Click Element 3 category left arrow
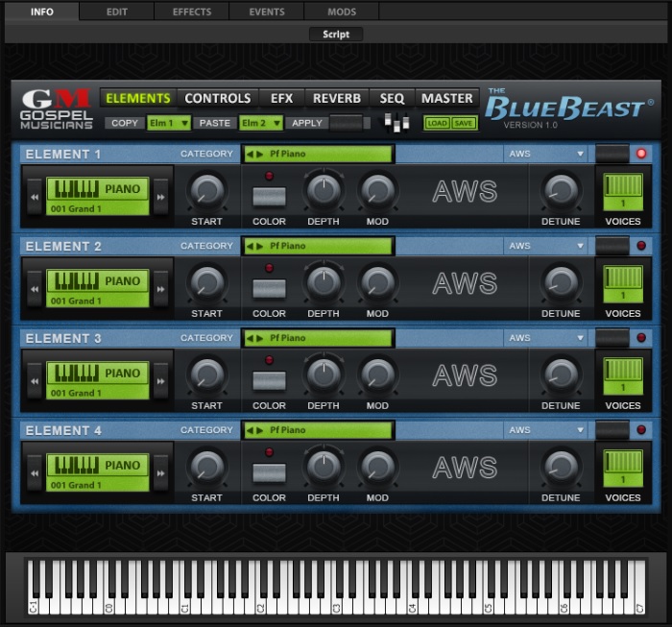The image size is (672, 627). click(x=250, y=339)
